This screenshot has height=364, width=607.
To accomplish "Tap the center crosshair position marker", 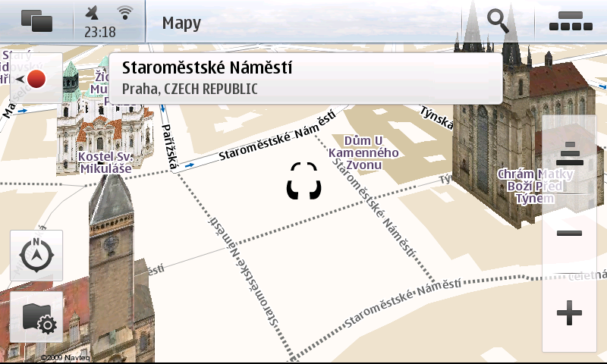I will coord(304,181).
